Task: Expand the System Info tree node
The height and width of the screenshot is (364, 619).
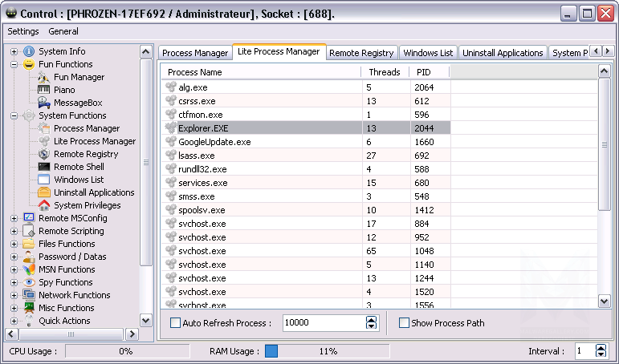Action: pos(14,51)
